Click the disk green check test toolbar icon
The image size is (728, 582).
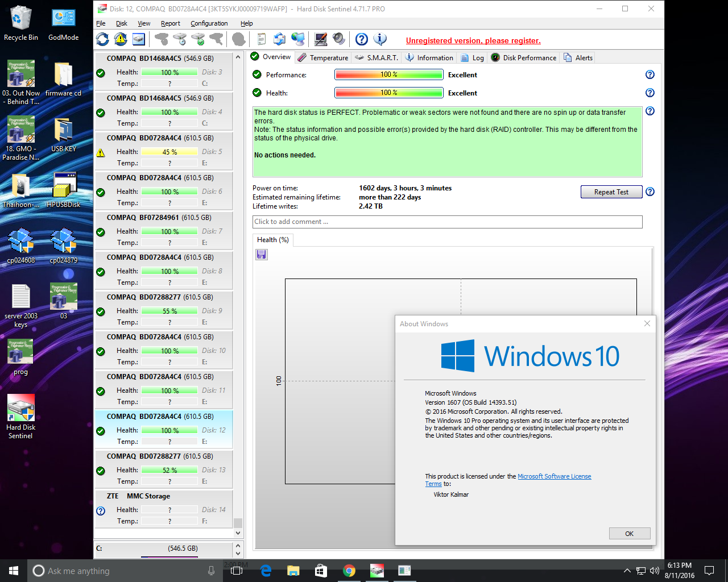click(x=198, y=39)
